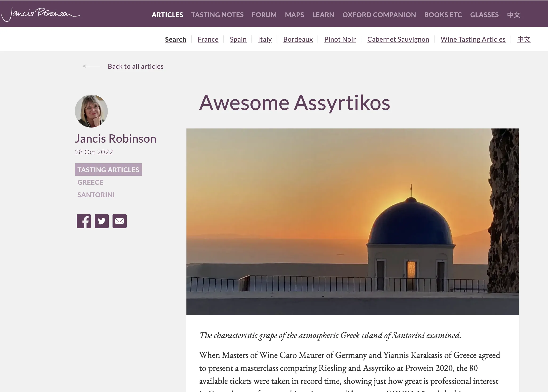Select the Santorini tag
The height and width of the screenshot is (392, 548).
(x=96, y=195)
